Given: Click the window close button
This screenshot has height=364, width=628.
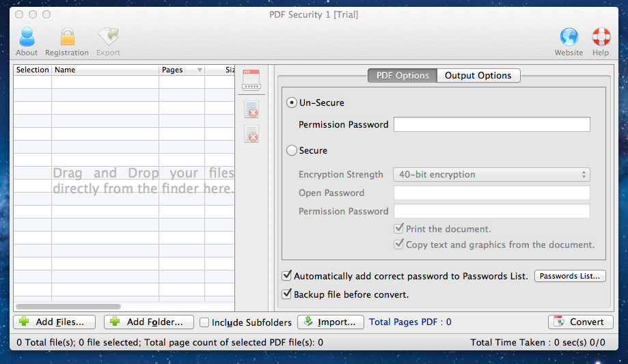Looking at the screenshot, I should [19, 14].
